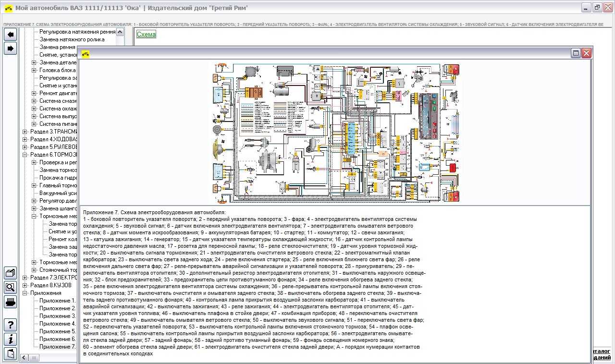This screenshot has height=364, width=615.
Task: Click the tree horizontal scrollbar thumb
Action: click(34, 357)
